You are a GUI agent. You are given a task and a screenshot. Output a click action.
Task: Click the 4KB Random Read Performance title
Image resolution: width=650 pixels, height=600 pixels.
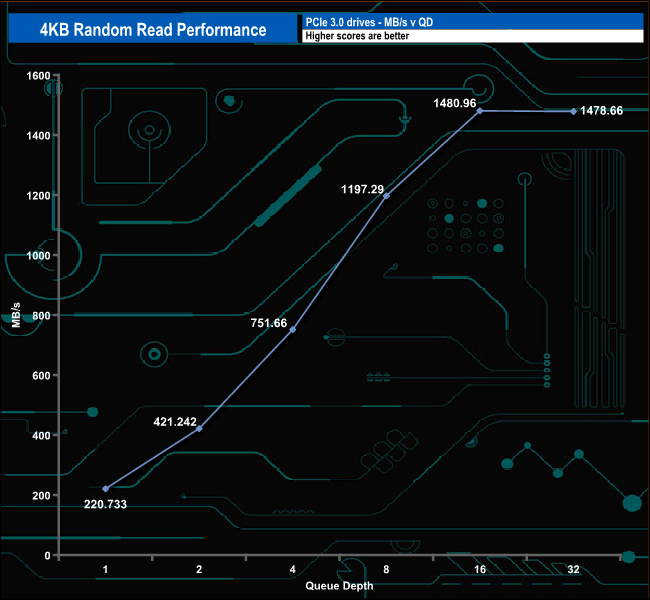tap(153, 29)
